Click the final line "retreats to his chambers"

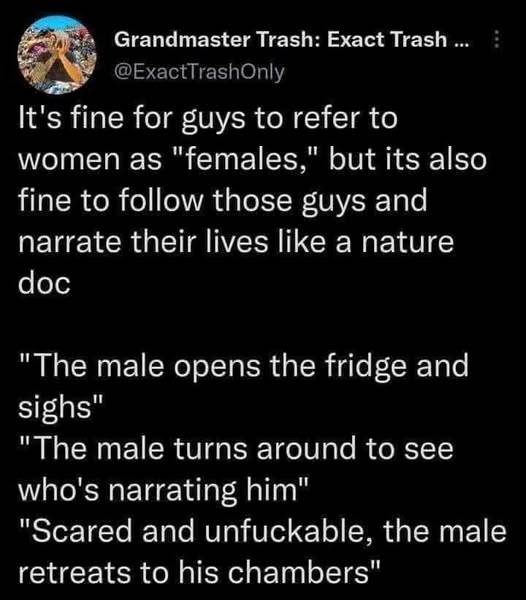point(200,573)
